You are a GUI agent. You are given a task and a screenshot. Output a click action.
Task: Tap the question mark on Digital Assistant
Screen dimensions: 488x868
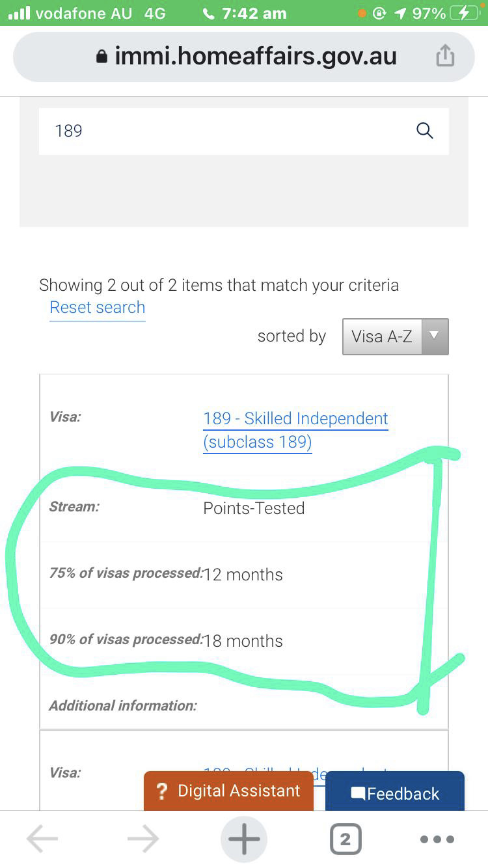click(163, 792)
